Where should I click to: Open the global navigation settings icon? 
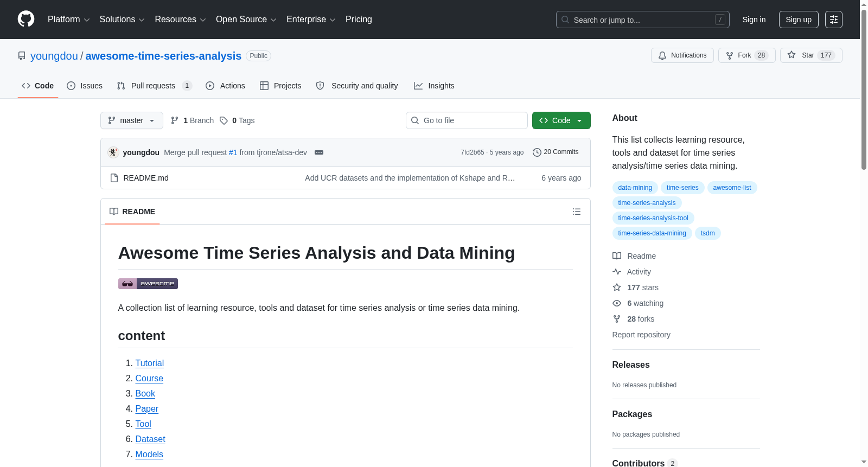click(x=834, y=20)
